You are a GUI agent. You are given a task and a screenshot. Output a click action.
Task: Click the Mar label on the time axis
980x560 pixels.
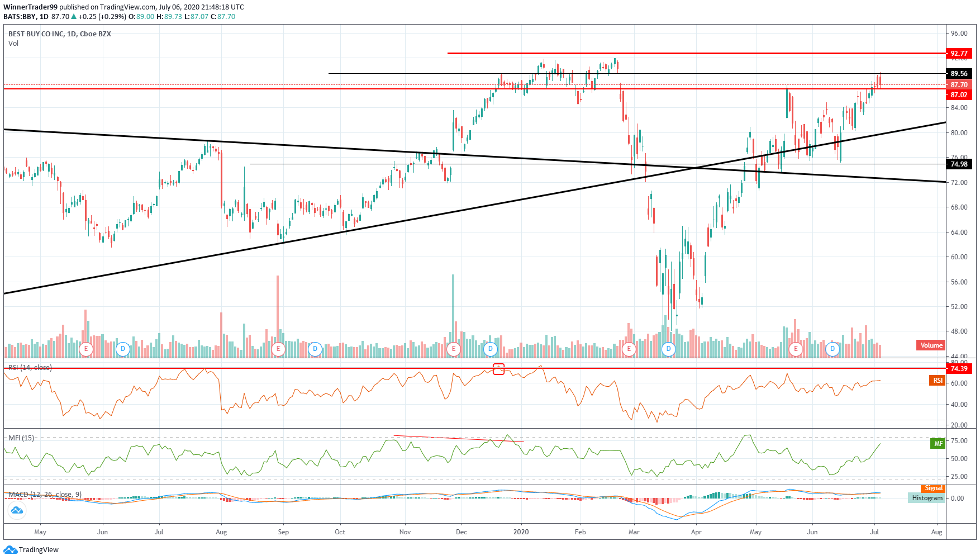click(634, 532)
